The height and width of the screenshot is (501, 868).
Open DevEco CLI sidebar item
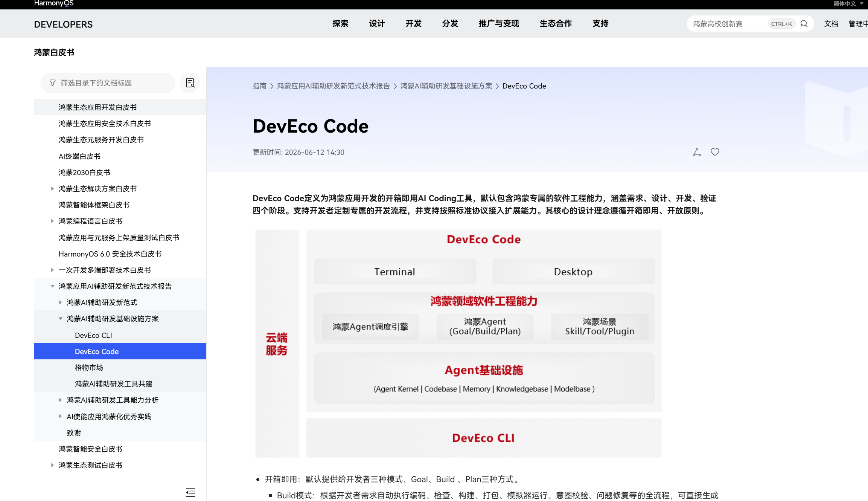[x=120, y=335]
